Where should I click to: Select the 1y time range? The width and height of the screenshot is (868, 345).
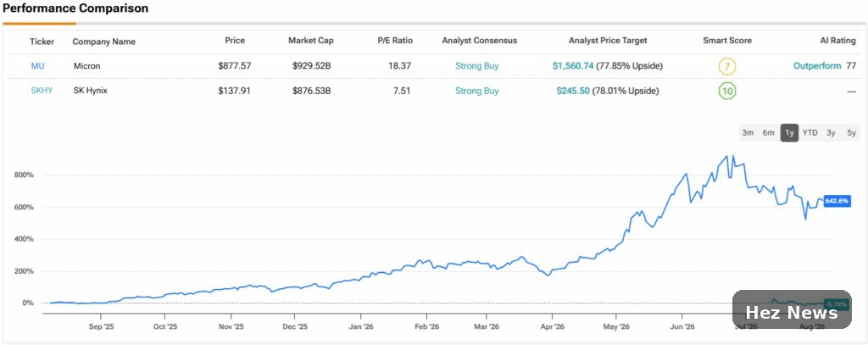point(789,133)
